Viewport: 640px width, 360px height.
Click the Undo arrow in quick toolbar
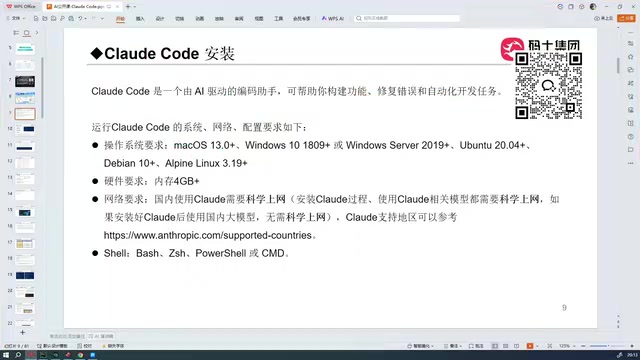(80, 18)
